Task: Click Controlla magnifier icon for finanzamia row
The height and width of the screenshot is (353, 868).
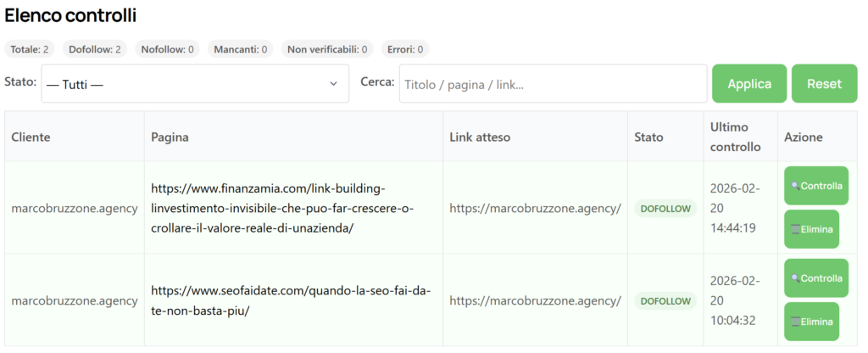Action: [x=795, y=186]
